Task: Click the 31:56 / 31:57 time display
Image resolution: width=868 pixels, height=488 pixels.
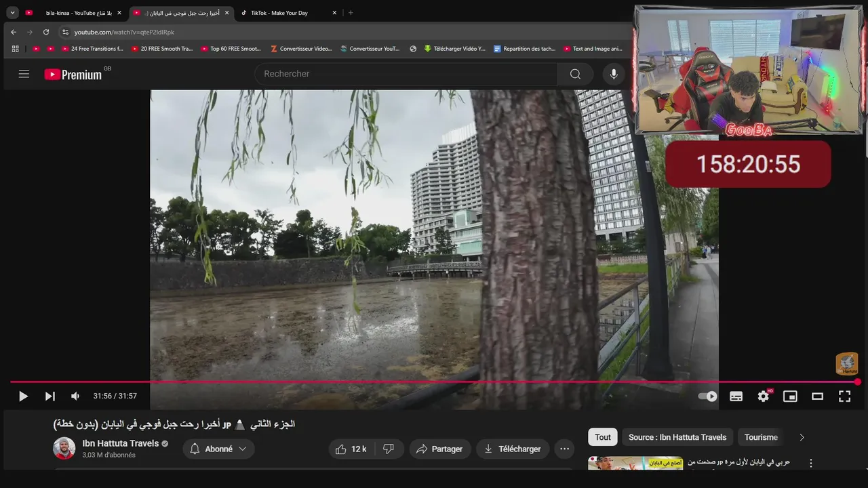Action: 115,396
